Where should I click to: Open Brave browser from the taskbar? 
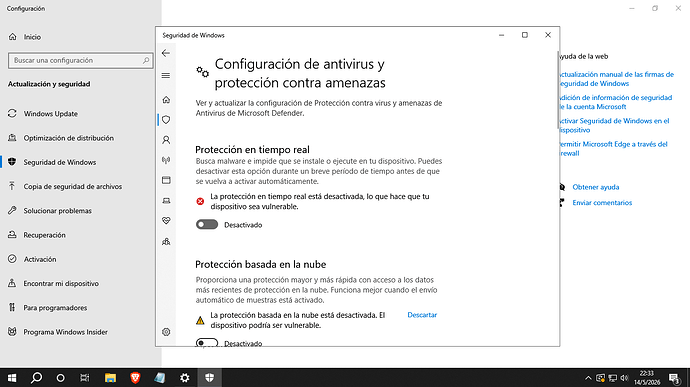(135, 377)
